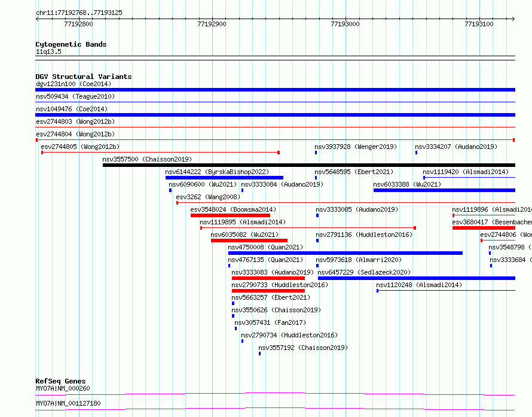
Task: Select the nsv3557500 (Chaisson2019) label
Action: (147, 159)
